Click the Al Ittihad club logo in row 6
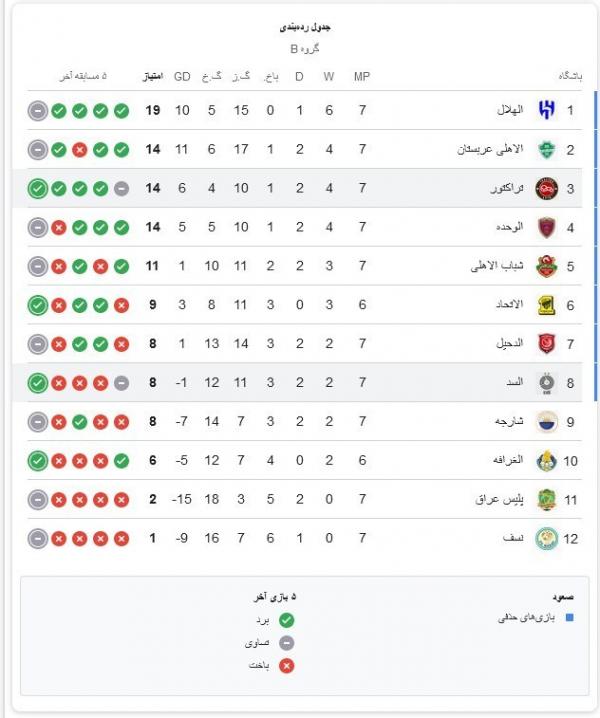 [x=546, y=304]
